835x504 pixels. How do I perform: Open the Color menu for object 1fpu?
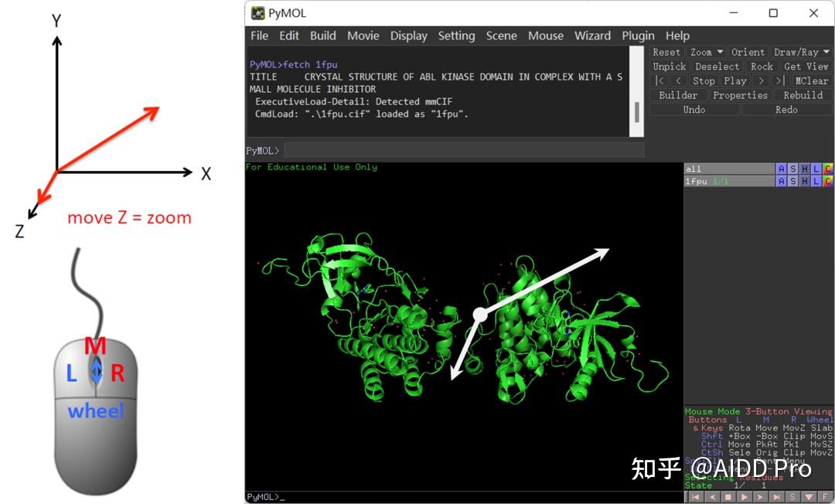(x=828, y=181)
